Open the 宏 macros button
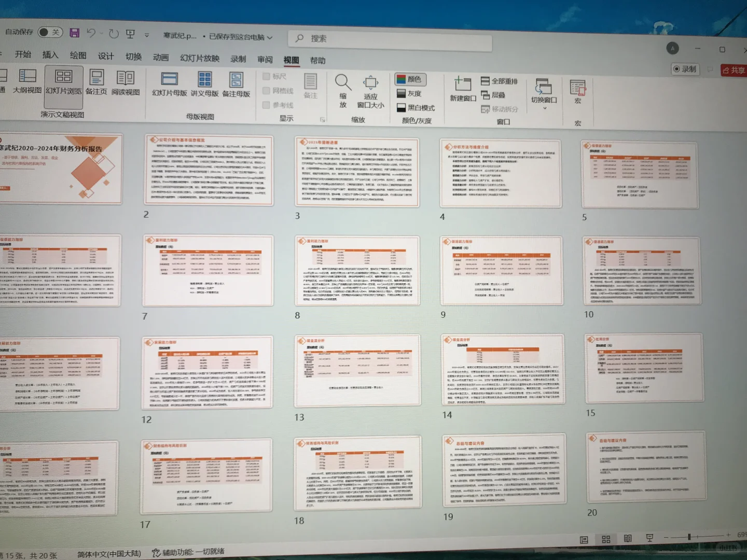This screenshot has width=747, height=560. pos(578,92)
